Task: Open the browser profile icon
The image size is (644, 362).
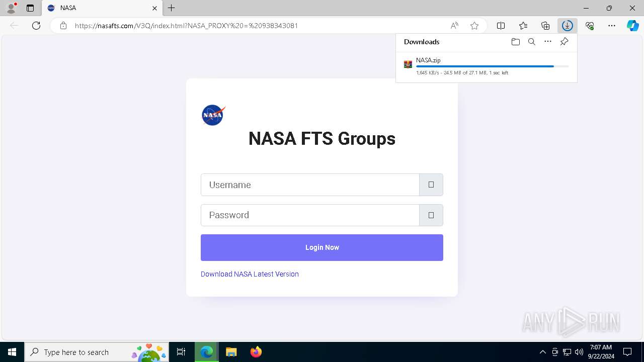Action: 11,8
